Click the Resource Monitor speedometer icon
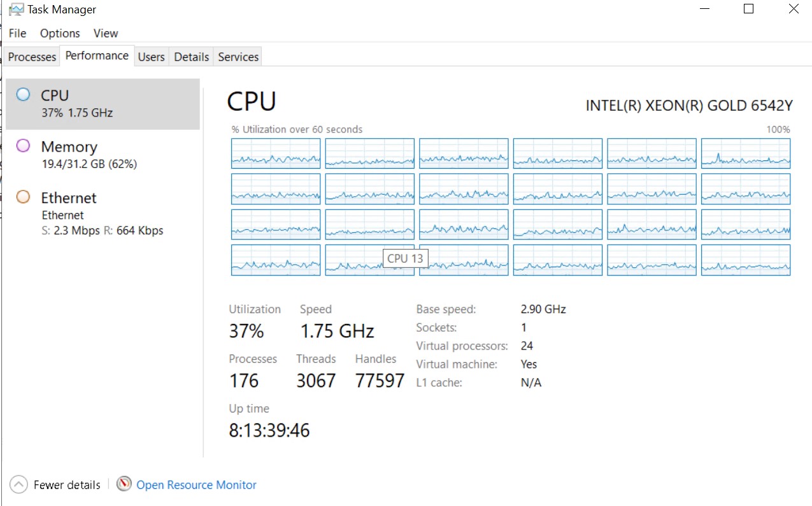 tap(124, 484)
